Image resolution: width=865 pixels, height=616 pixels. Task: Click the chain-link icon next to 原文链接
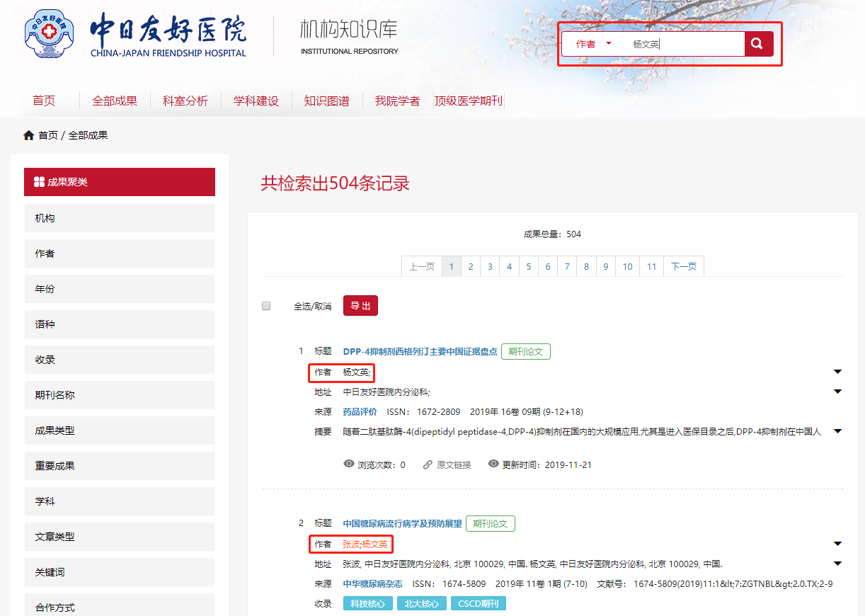(x=428, y=465)
